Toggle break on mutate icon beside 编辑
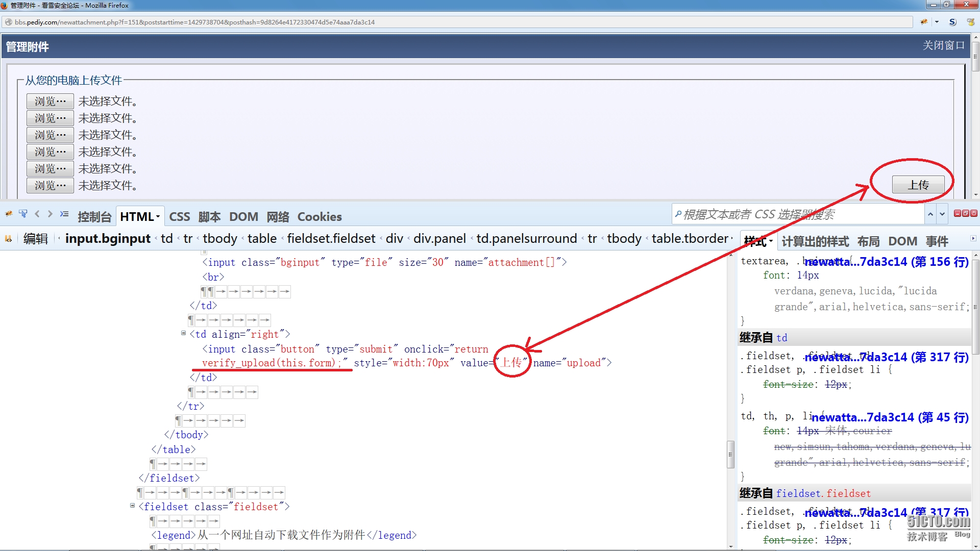Image resolution: width=980 pixels, height=551 pixels. (9, 238)
